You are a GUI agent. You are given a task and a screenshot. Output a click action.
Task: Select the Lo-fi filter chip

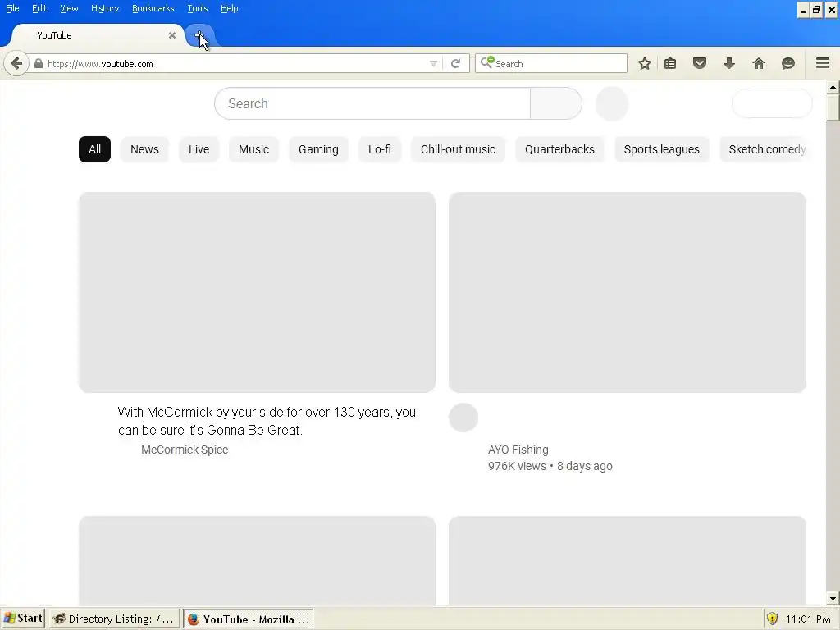pos(379,149)
